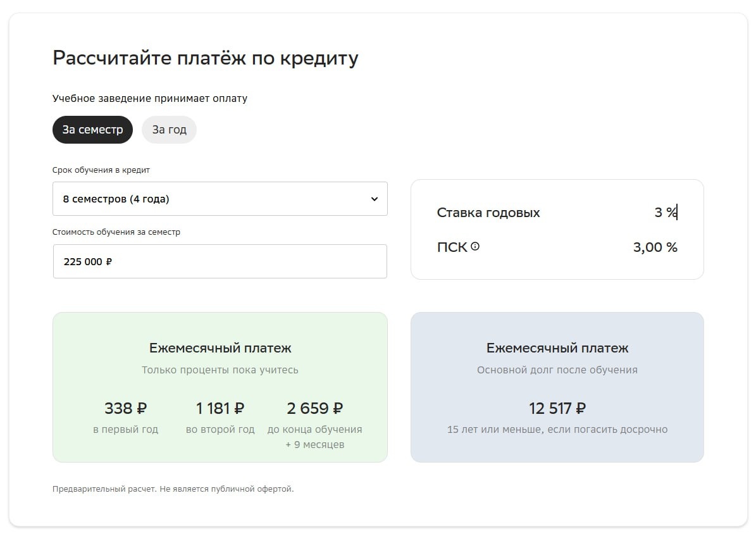Click the "Ставка годовых" label
This screenshot has width=756, height=536.
click(488, 213)
